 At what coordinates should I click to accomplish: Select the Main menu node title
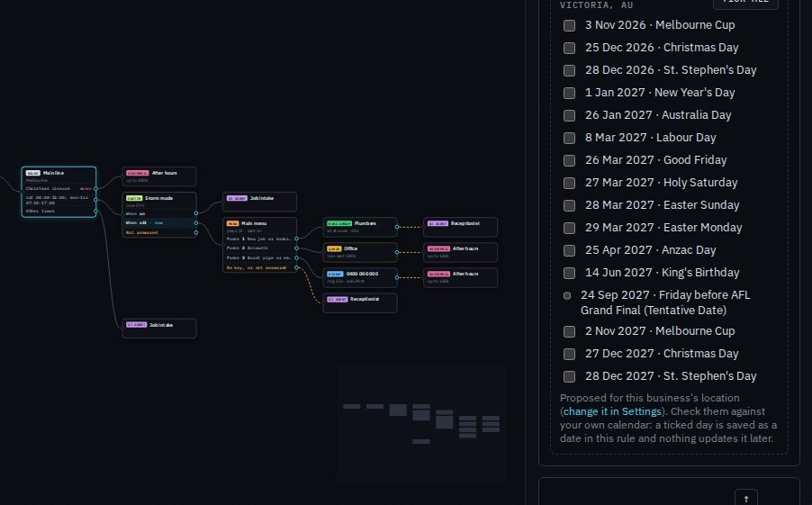[x=254, y=224]
